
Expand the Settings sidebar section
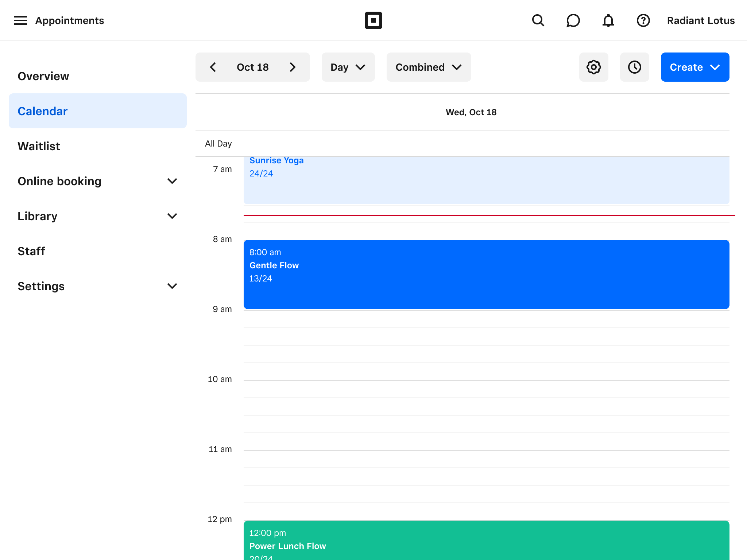[x=97, y=286]
